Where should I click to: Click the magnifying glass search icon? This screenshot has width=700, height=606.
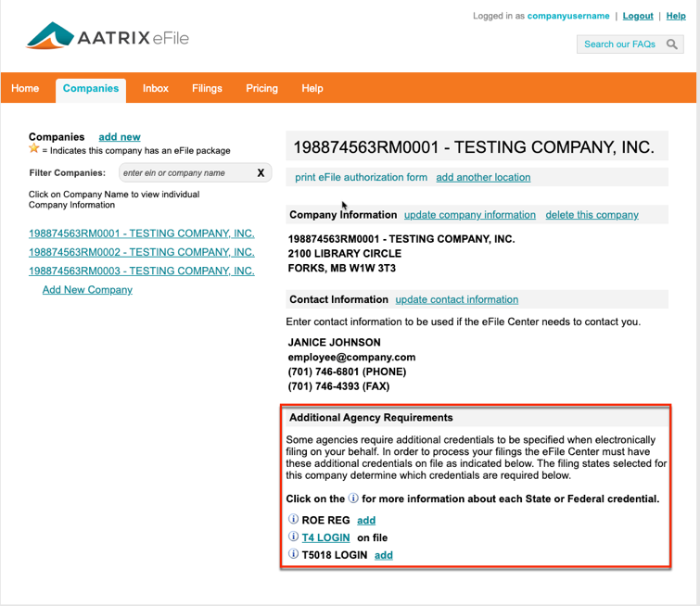(672, 44)
